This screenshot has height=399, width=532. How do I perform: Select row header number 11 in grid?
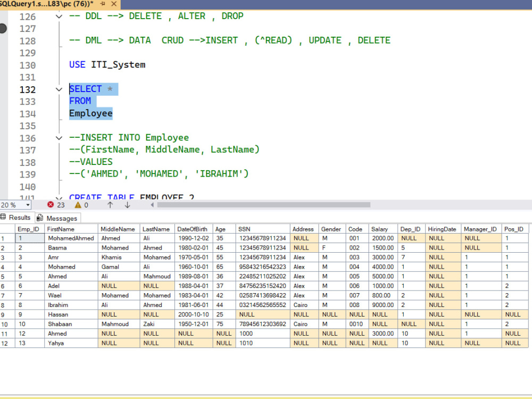[7, 333]
